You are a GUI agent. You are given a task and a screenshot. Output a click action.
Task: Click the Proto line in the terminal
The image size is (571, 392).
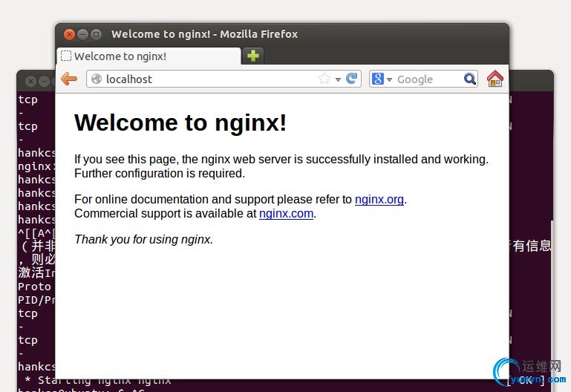pyautogui.click(x=36, y=287)
